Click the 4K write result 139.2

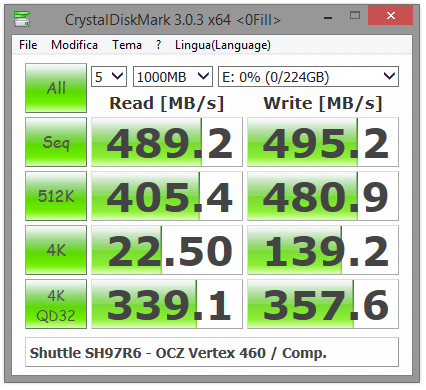coord(323,250)
